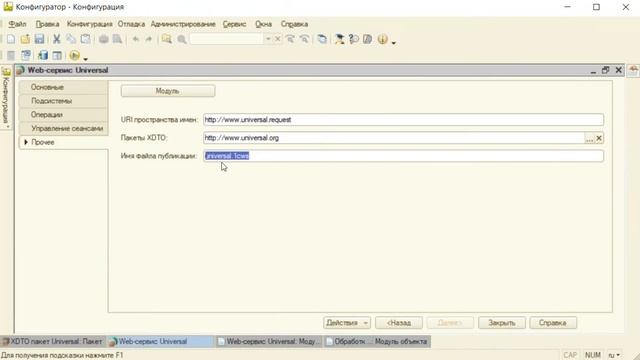Switch to Обработка Модуль объекта window tab
Image resolution: width=640 pixels, height=360 pixels.
coord(377,342)
